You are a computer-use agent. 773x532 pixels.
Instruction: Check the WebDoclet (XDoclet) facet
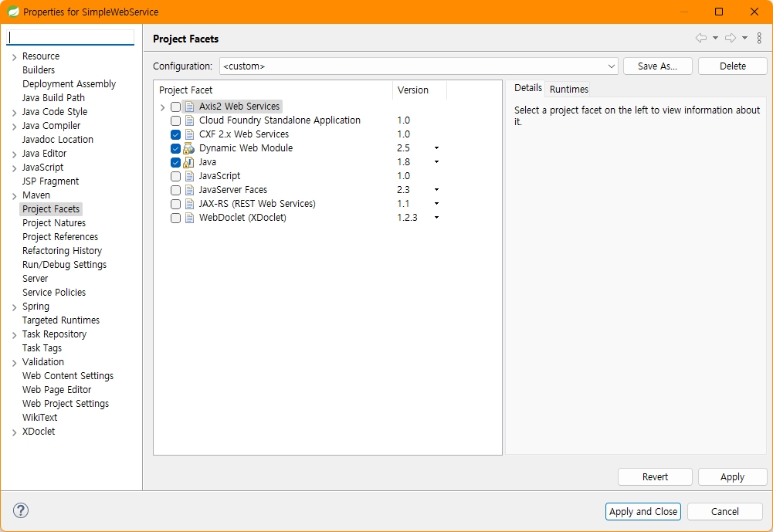click(x=175, y=218)
